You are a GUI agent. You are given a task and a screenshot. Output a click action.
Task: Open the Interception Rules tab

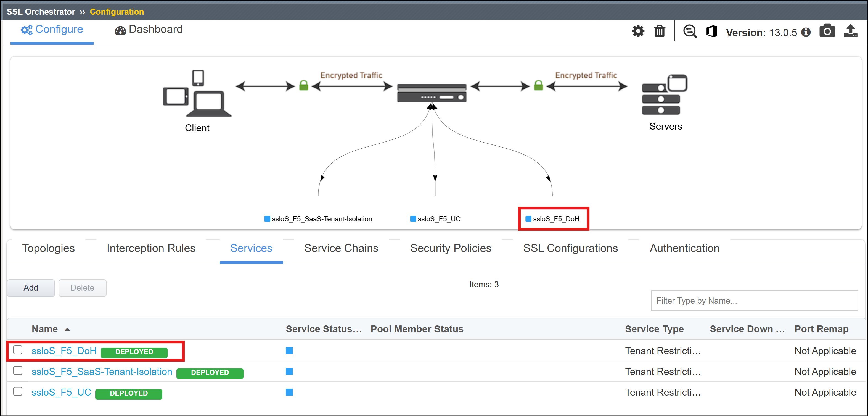click(151, 248)
